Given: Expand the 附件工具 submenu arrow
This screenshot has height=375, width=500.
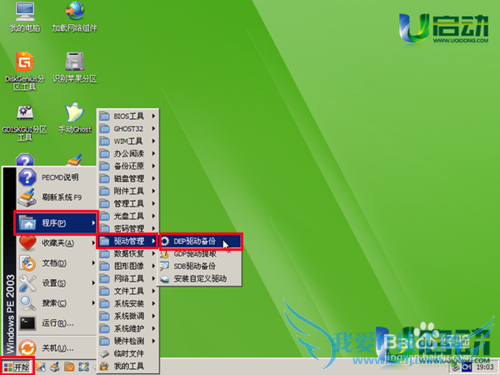Looking at the screenshot, I should point(153,191).
